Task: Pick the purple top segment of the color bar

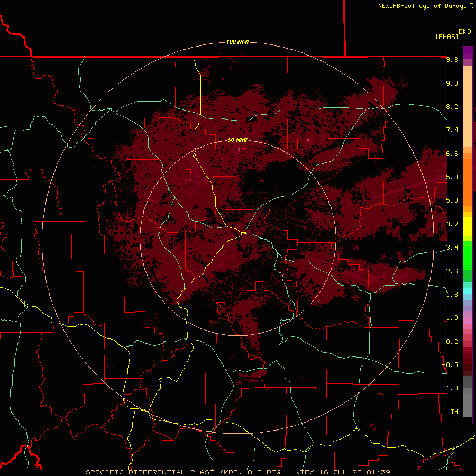Action: [467, 53]
